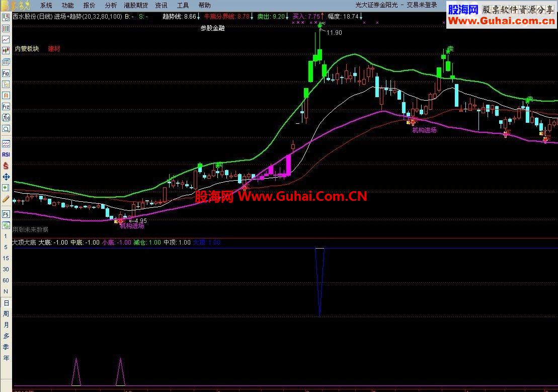Click the 幅度: 18.74 value
This screenshot has height=392, width=558.
click(x=345, y=17)
